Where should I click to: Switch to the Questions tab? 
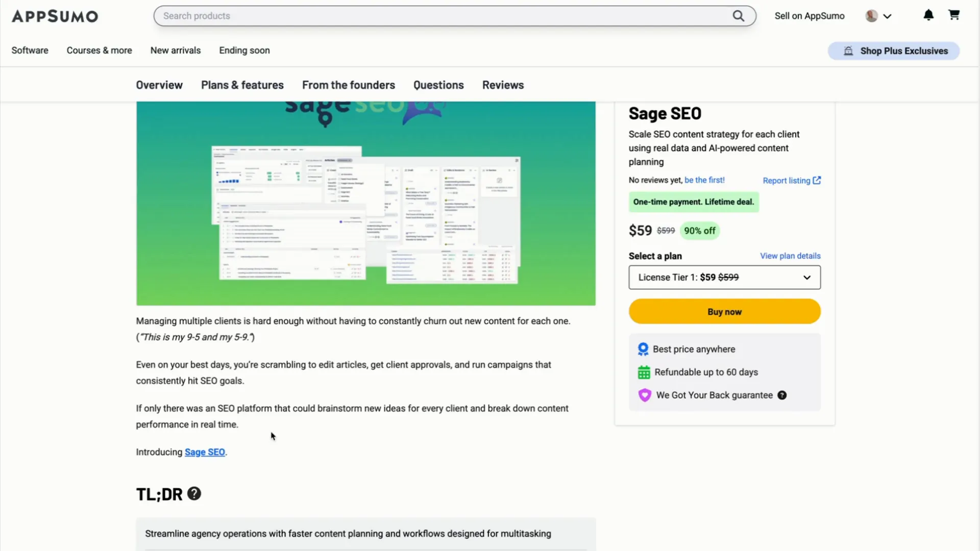438,85
